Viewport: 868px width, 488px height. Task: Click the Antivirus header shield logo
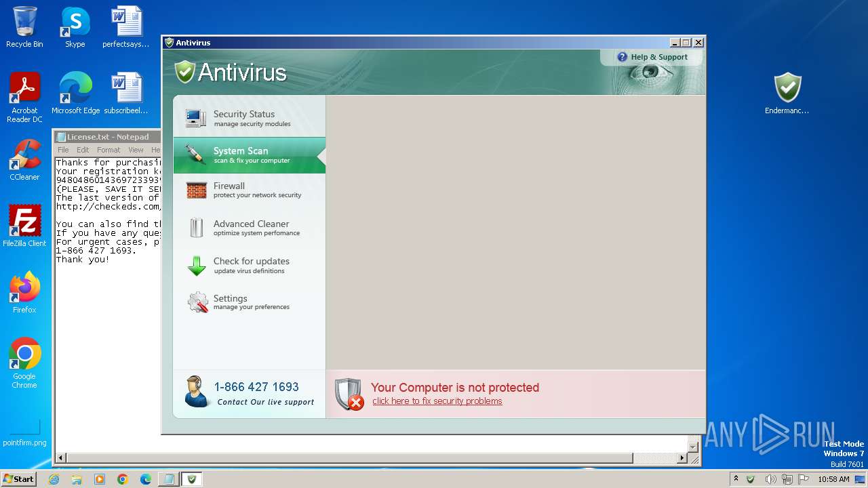click(184, 72)
